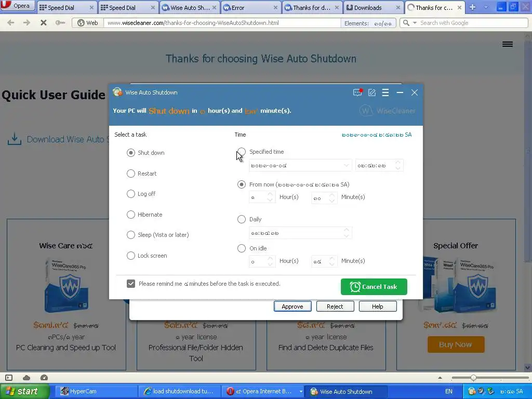Click the Help button
The width and height of the screenshot is (532, 399).
point(378,307)
